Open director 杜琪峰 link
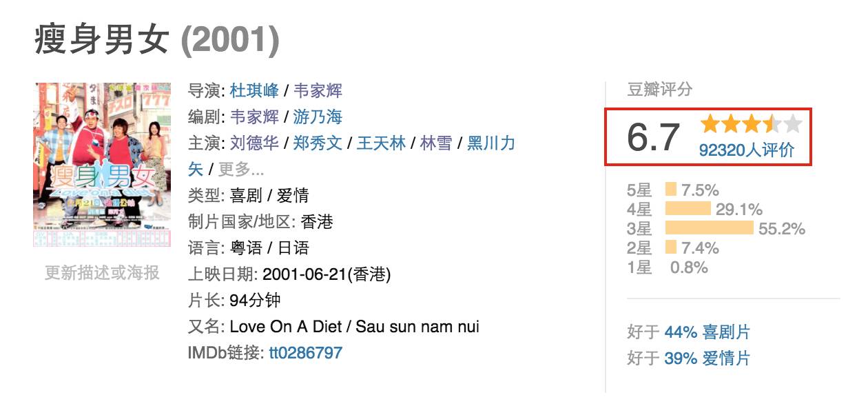 254,90
